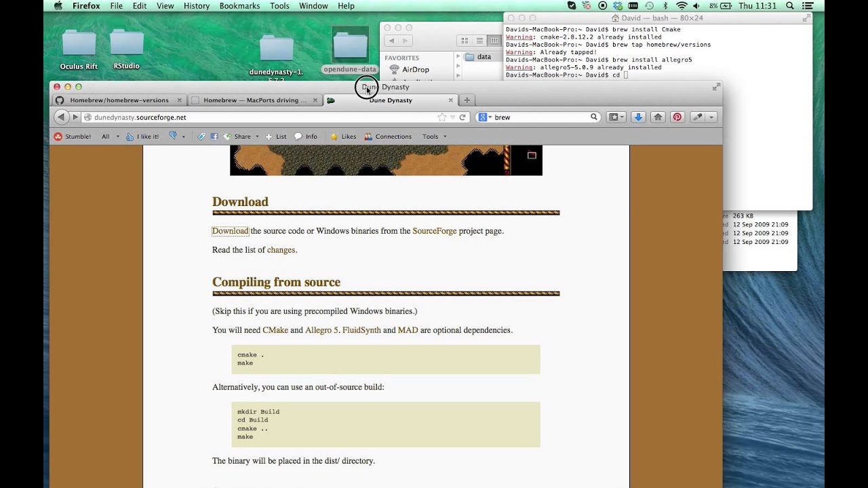
Task: Open a new tab with plus button
Action: pyautogui.click(x=467, y=100)
